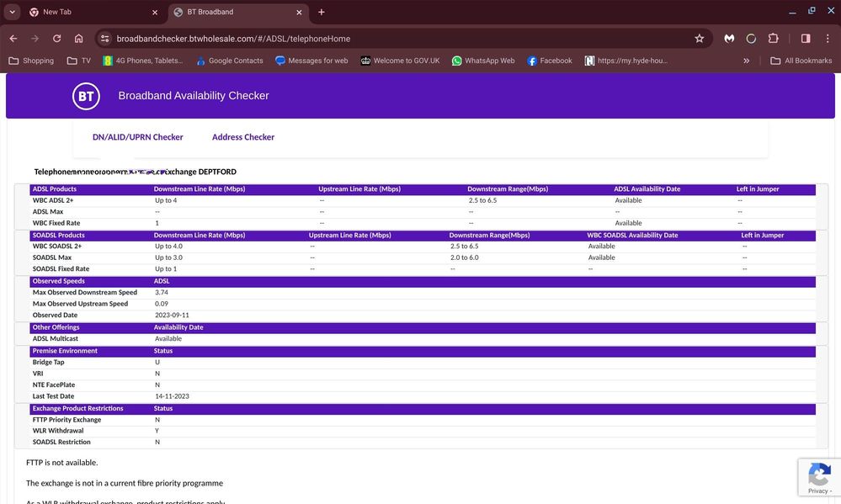The width and height of the screenshot is (841, 504).
Task: Select the SOADSL Max row label
Action: [52, 257]
